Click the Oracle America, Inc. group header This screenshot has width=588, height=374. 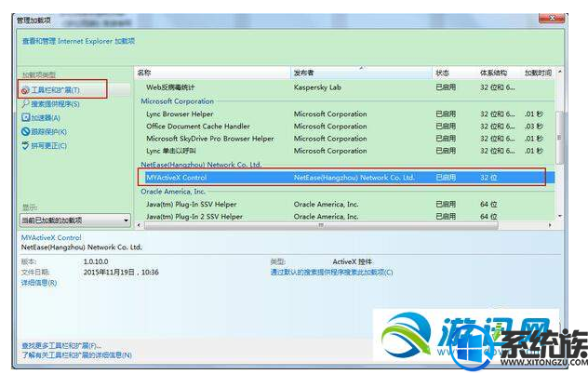pyautogui.click(x=173, y=192)
